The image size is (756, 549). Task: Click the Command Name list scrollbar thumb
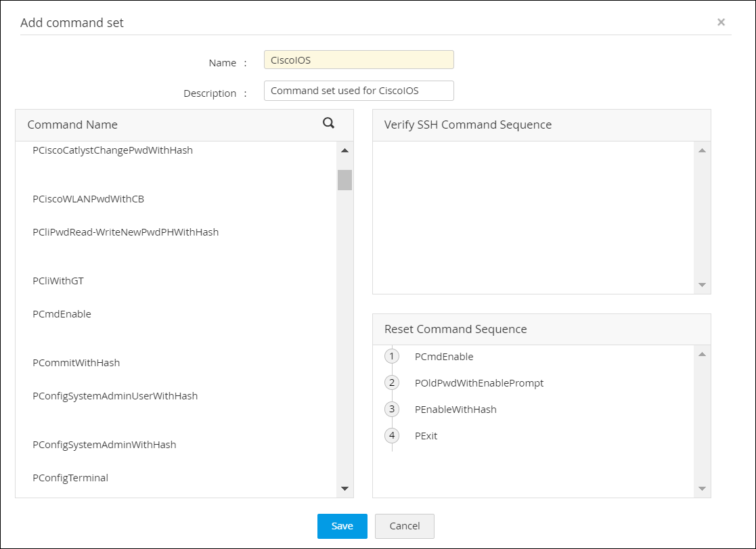(x=344, y=180)
